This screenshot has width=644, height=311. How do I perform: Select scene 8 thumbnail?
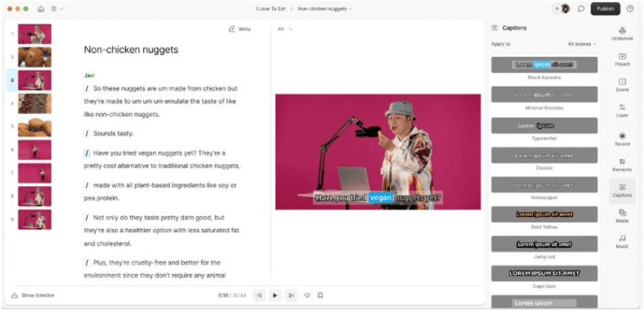(x=35, y=197)
